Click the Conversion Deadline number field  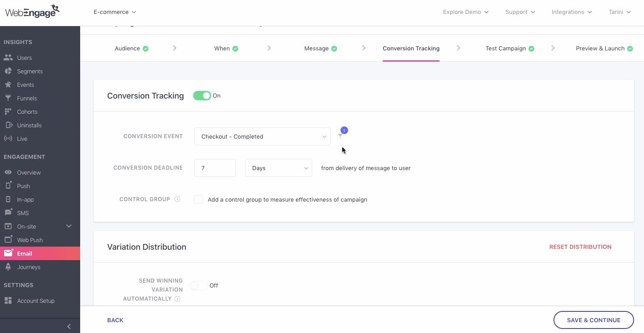(x=215, y=168)
